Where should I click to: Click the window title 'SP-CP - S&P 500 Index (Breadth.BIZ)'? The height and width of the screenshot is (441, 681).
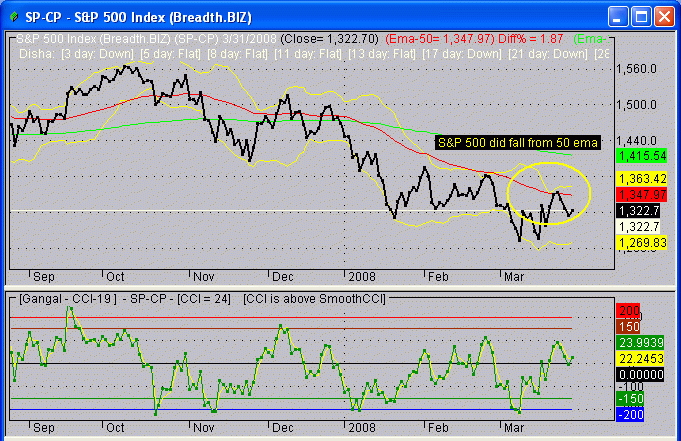click(x=139, y=17)
